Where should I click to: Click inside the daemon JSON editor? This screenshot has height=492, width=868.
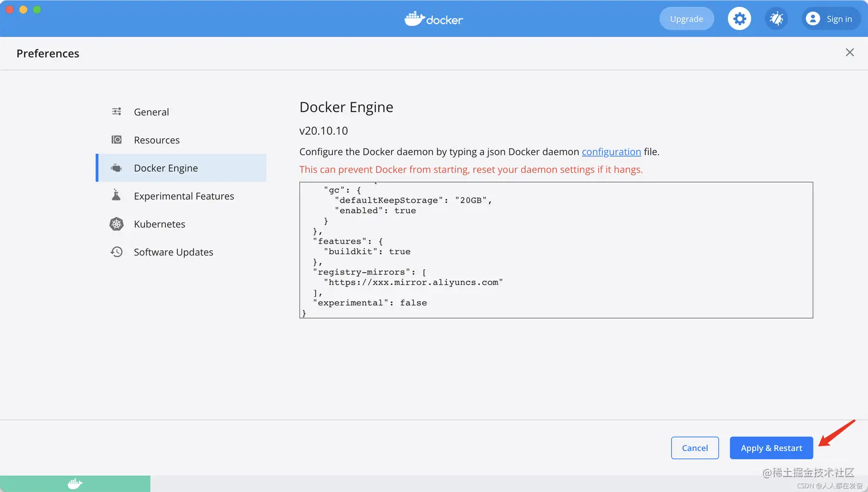click(556, 250)
